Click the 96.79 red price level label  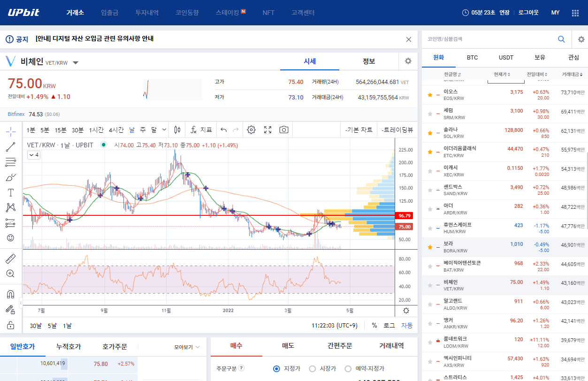(404, 216)
